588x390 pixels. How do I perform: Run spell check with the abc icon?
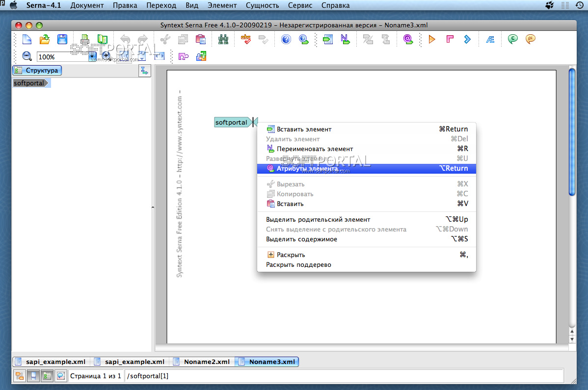(x=246, y=39)
